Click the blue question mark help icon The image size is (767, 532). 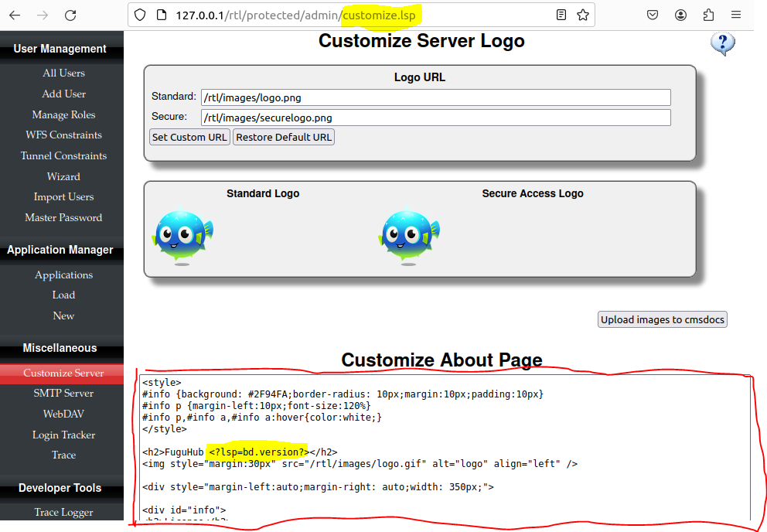[722, 44]
